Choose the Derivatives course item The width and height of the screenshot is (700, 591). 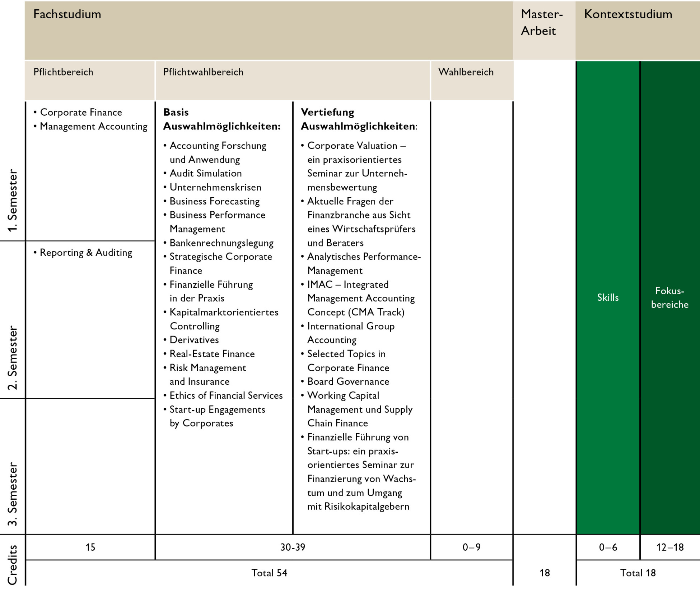(x=194, y=340)
